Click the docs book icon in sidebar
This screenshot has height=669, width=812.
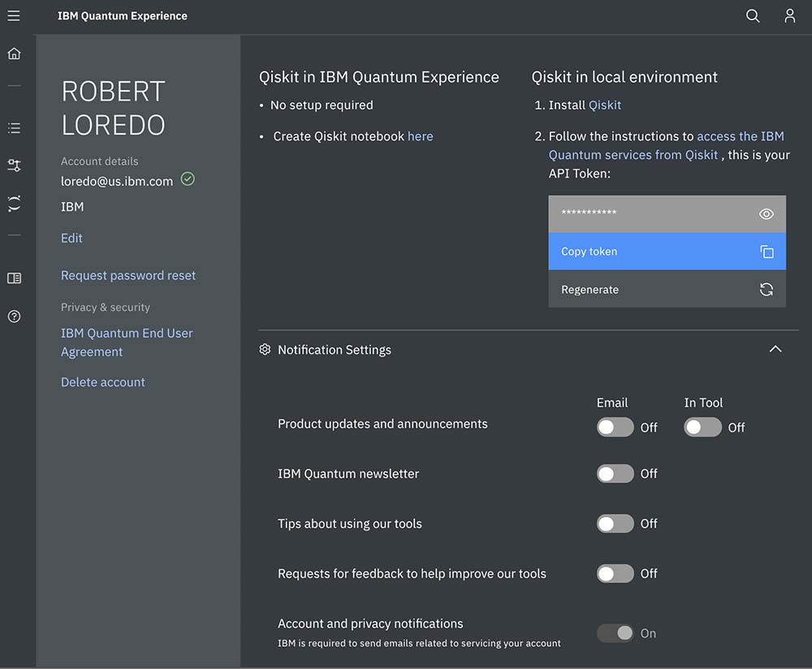(14, 278)
